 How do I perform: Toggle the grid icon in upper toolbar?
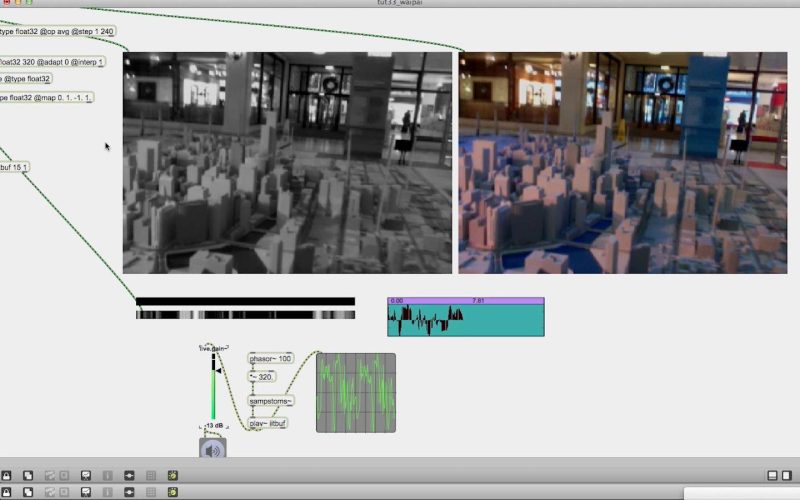151,475
